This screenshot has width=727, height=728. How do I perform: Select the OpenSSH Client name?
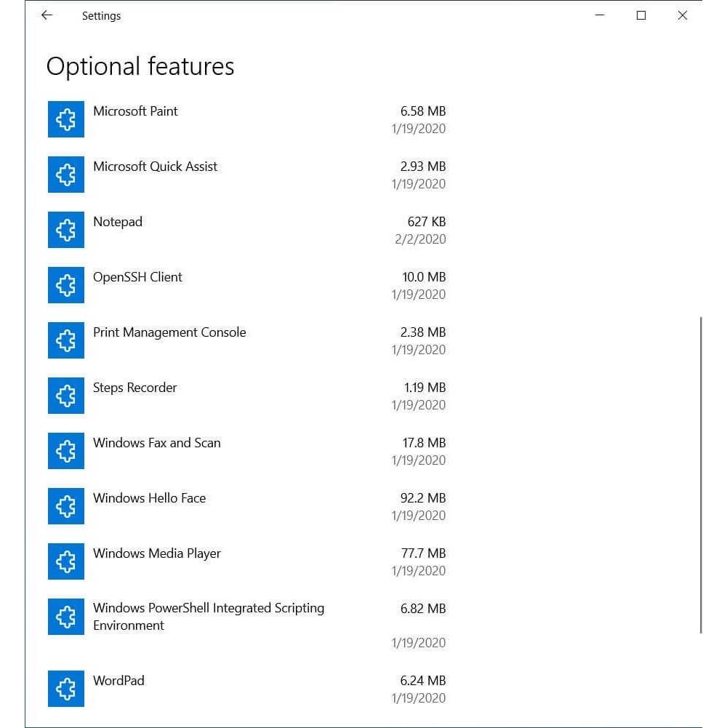137,277
